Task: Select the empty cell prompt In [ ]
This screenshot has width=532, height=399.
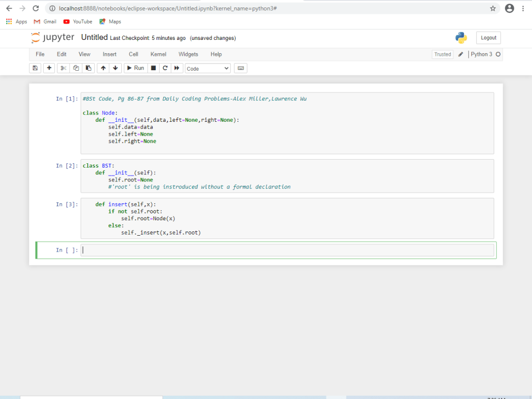Action: pos(67,250)
